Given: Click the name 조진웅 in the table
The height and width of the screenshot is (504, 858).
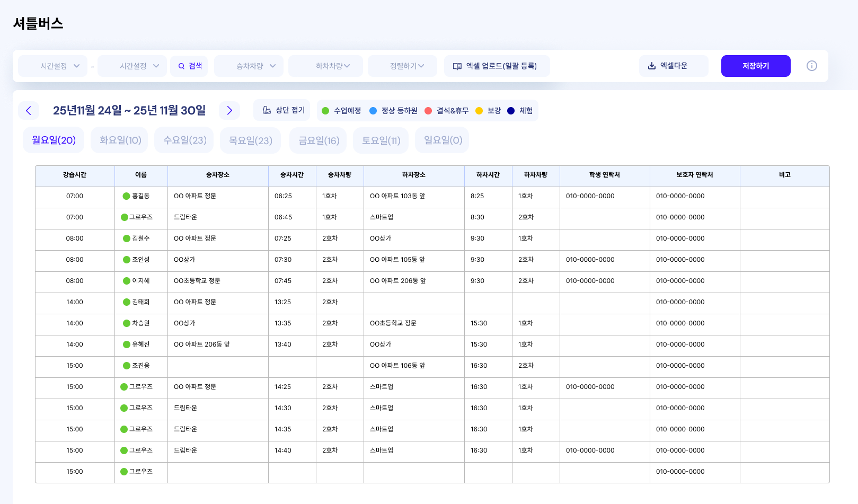Looking at the screenshot, I should 141,366.
